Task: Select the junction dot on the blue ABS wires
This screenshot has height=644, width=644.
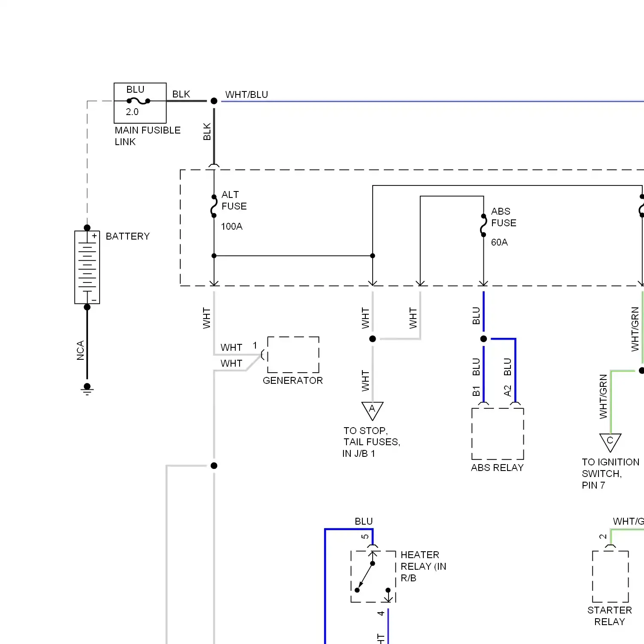Action: [483, 339]
